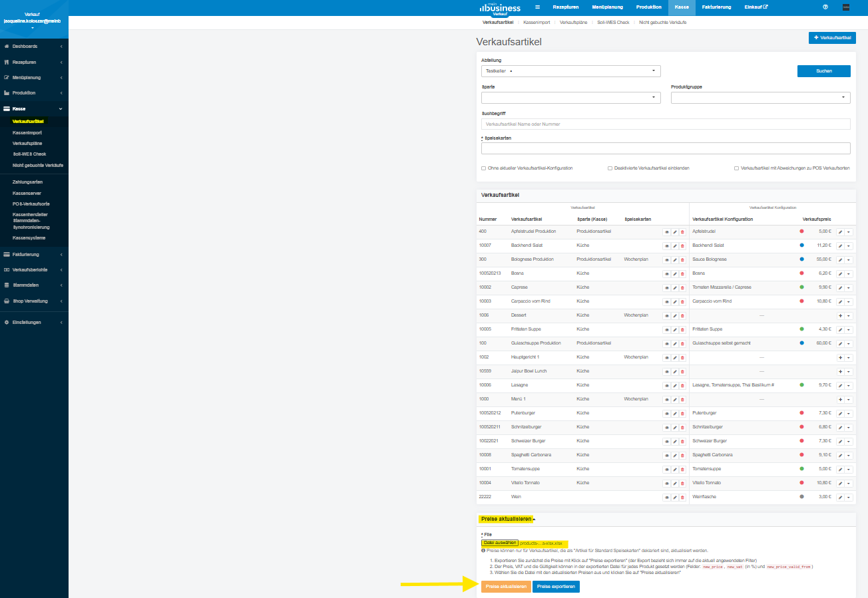868x598 pixels.
Task: Open the help question mark icon
Action: [x=825, y=7]
